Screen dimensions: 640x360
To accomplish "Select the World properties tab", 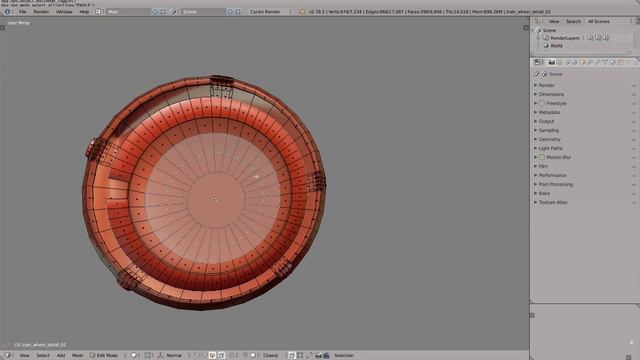I will coord(574,62).
